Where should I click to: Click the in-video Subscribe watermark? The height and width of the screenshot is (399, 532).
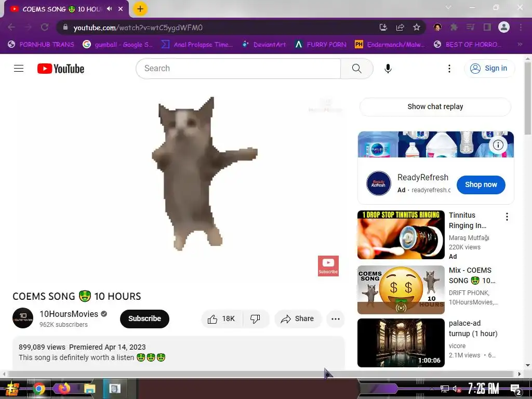tap(328, 265)
